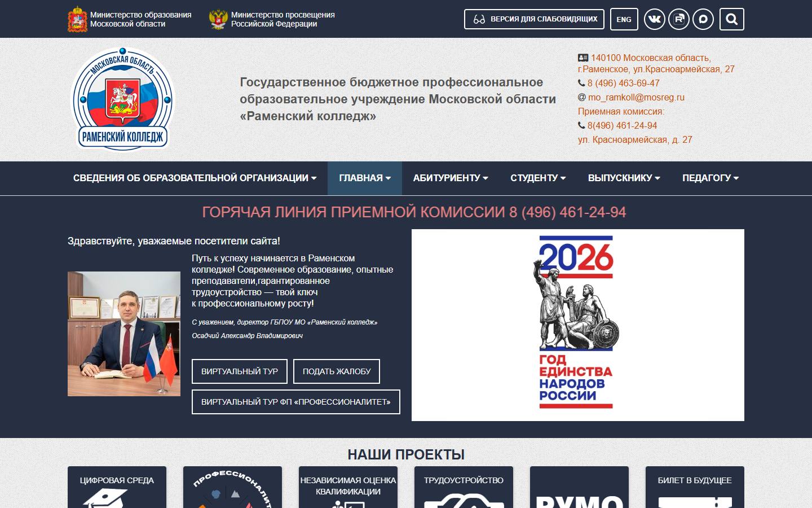Open the Трудоустройство project card
The image size is (812, 508).
[464, 487]
